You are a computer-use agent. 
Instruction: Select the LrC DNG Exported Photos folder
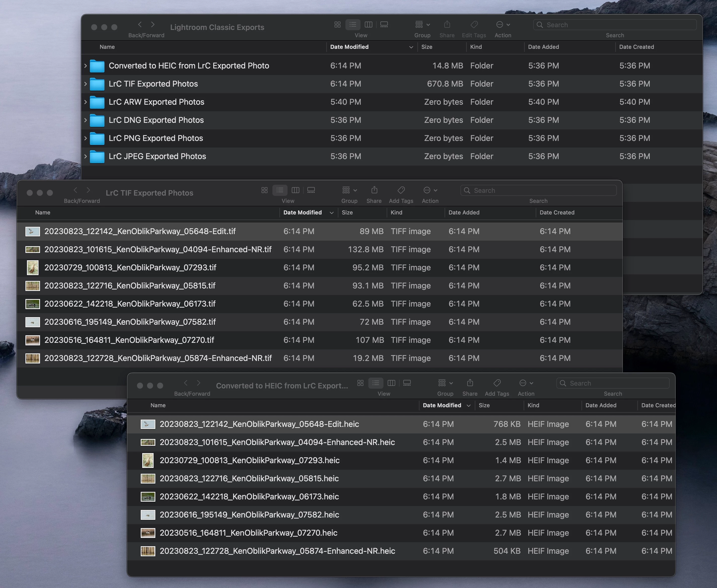(x=156, y=120)
